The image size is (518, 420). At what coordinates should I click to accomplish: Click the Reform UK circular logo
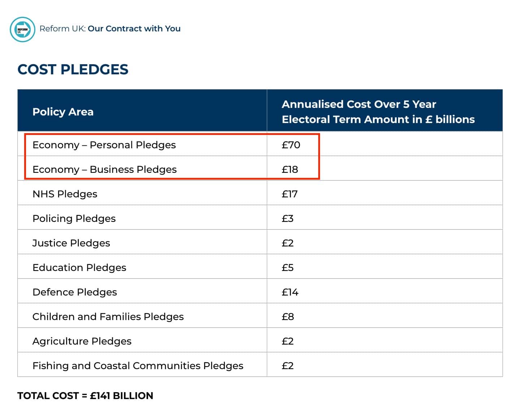(22, 29)
